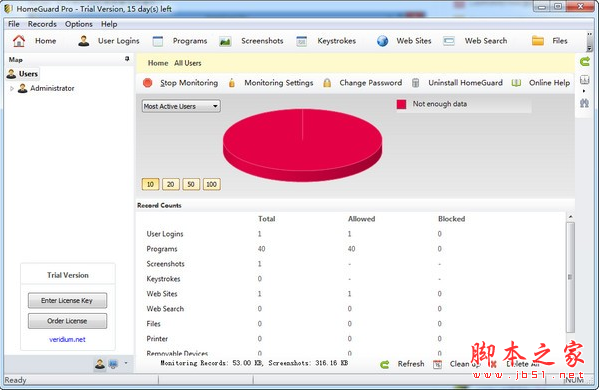
Task: Show top 50 users
Action: (x=191, y=184)
